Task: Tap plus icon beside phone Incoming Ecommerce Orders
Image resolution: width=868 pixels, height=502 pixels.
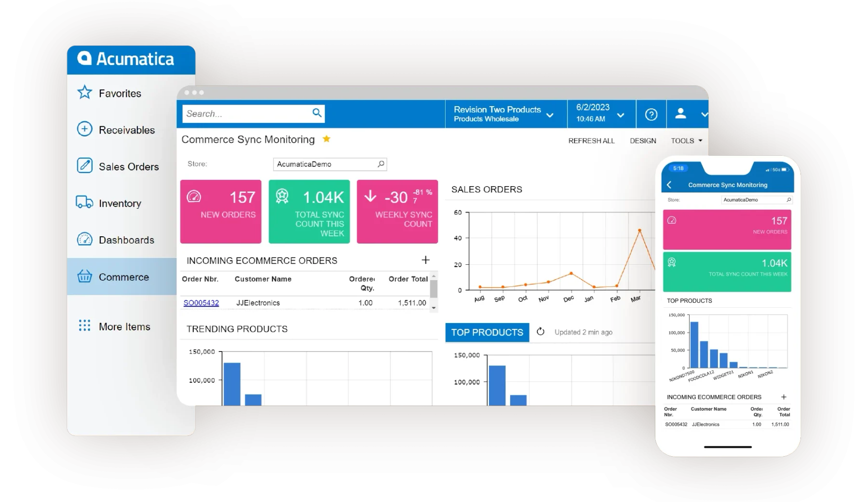Action: point(784,397)
